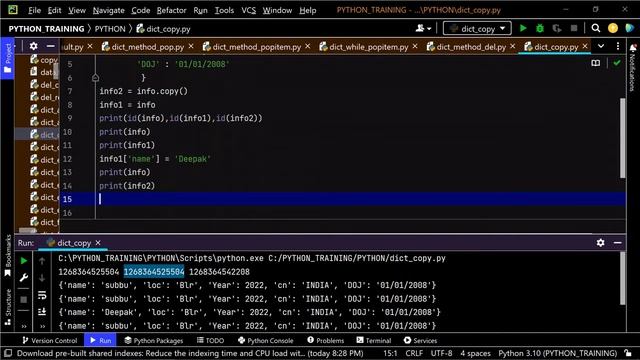The width and height of the screenshot is (640, 360).
Task: Open the Bookmarks side tool window
Action: click(7, 256)
